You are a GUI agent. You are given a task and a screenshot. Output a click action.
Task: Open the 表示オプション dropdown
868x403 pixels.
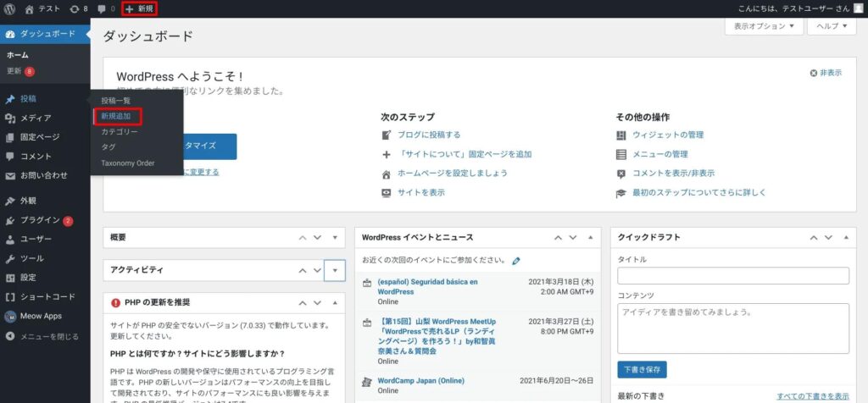764,26
